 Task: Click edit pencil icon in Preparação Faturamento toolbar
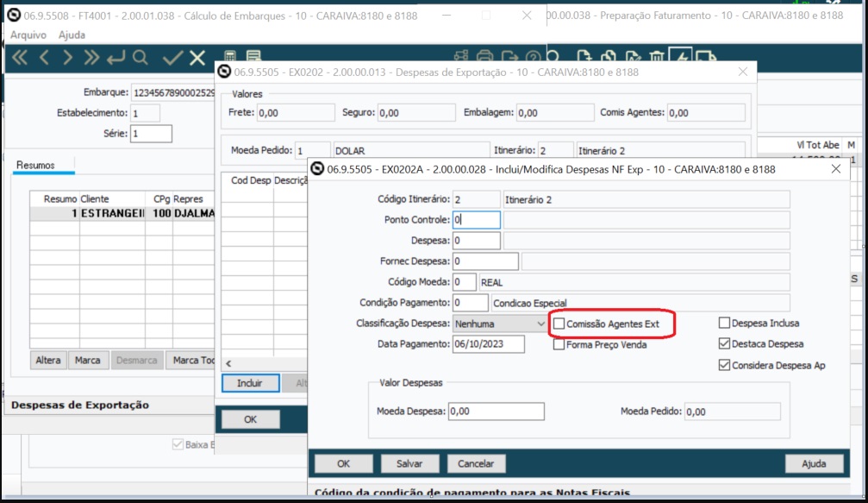(x=633, y=56)
